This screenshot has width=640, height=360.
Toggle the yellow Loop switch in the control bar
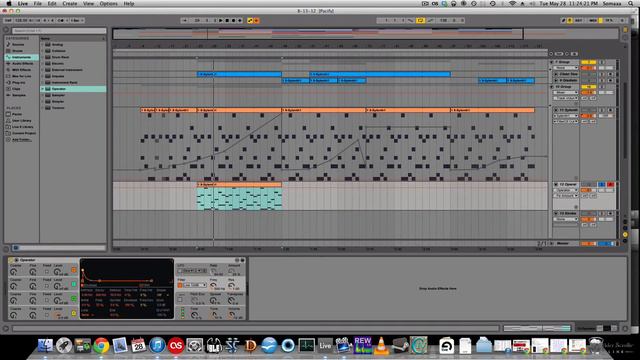[420, 20]
